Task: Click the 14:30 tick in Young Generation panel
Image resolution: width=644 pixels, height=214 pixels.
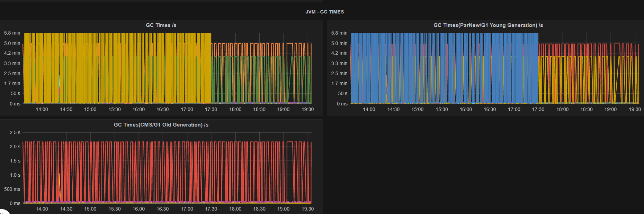Action: click(393, 109)
